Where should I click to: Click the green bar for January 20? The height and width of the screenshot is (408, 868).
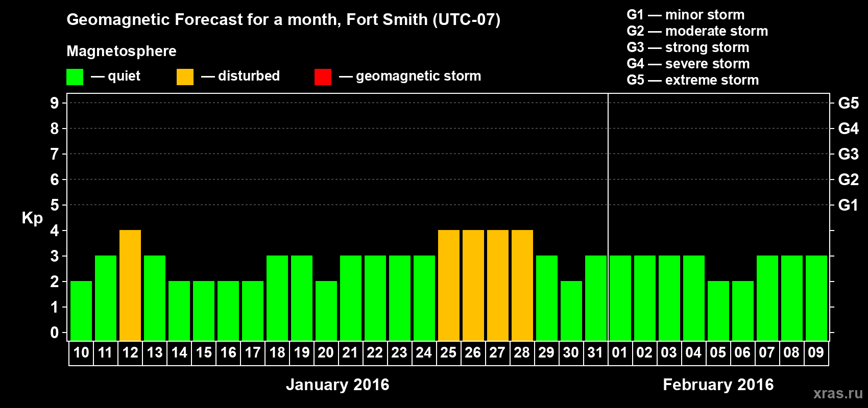coord(326,311)
